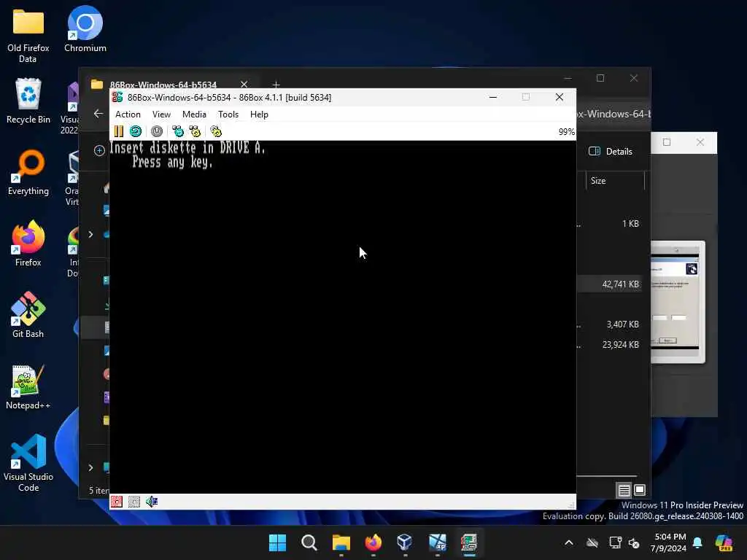Open Windows taskbar Search
Screen dimensions: 747x560
(x=309, y=542)
